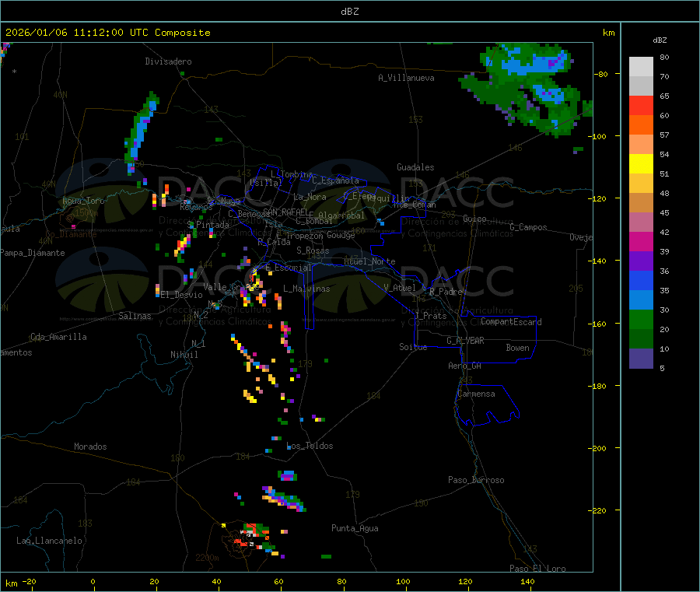Click the Paso_Barroso label
The width and height of the screenshot is (700, 592).
(x=476, y=481)
